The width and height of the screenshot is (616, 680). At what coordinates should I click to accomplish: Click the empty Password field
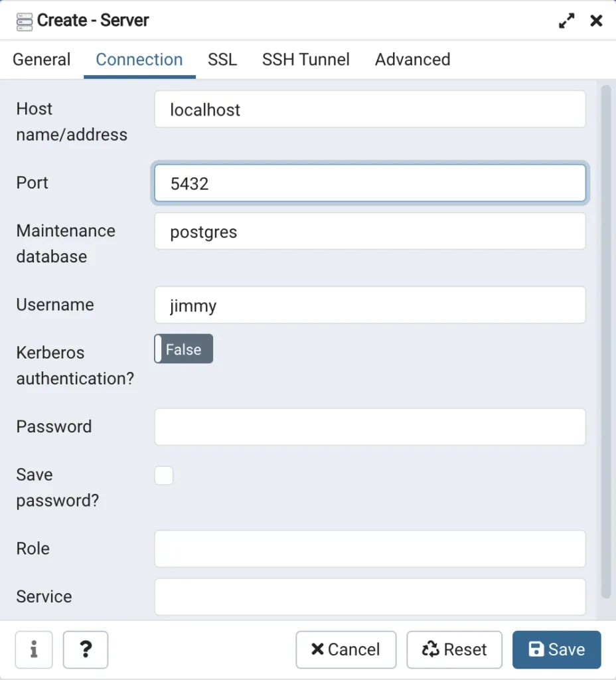[x=370, y=427]
